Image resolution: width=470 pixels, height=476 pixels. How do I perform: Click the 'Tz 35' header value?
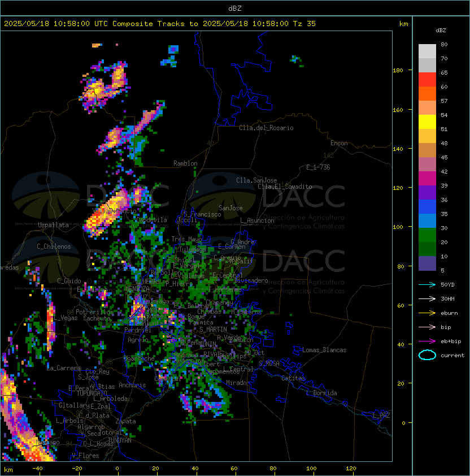pyautogui.click(x=304, y=24)
